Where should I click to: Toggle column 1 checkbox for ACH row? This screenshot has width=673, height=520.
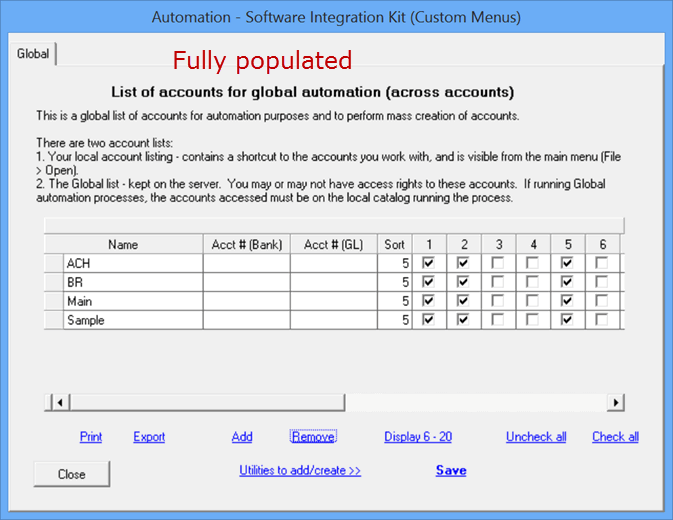[429, 263]
